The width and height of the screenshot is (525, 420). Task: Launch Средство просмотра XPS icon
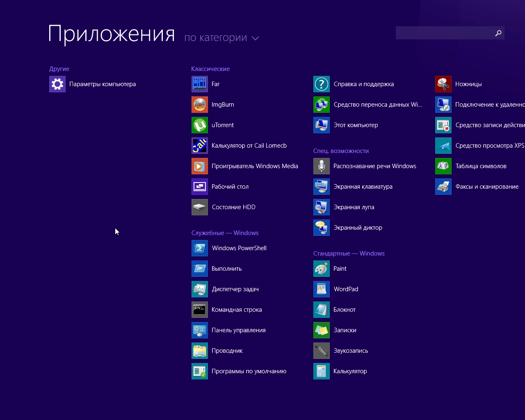[x=443, y=146]
